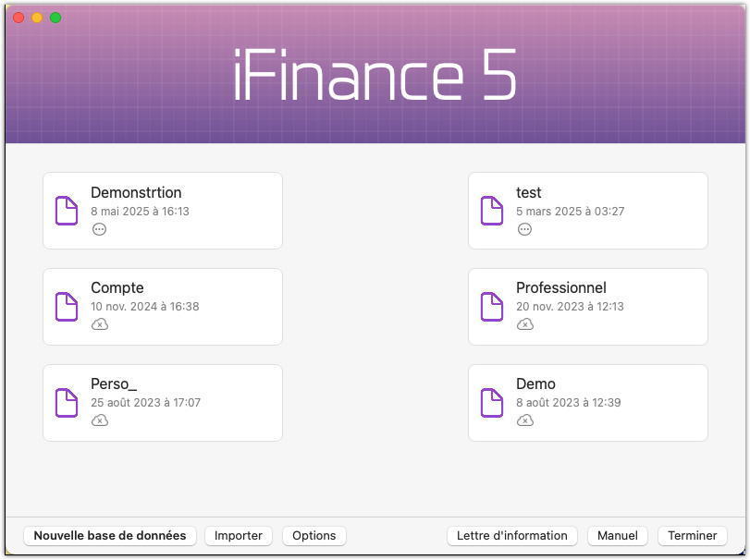Click the Importer button
The width and height of the screenshot is (750, 560).
(239, 536)
